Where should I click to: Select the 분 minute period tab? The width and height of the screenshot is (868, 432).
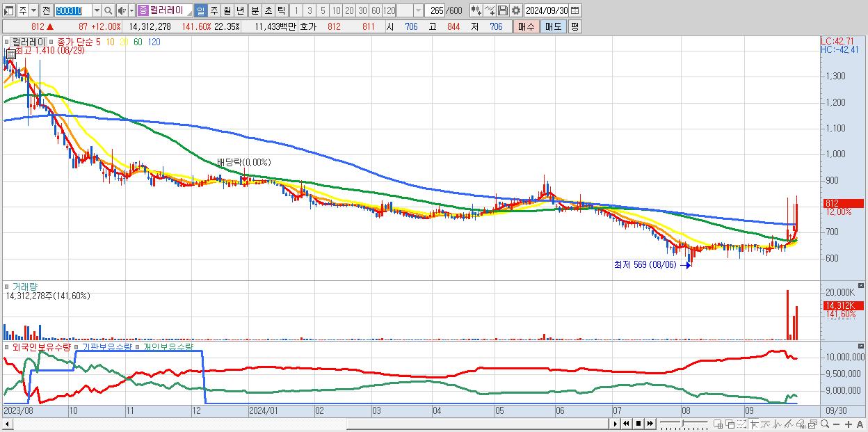(x=255, y=10)
